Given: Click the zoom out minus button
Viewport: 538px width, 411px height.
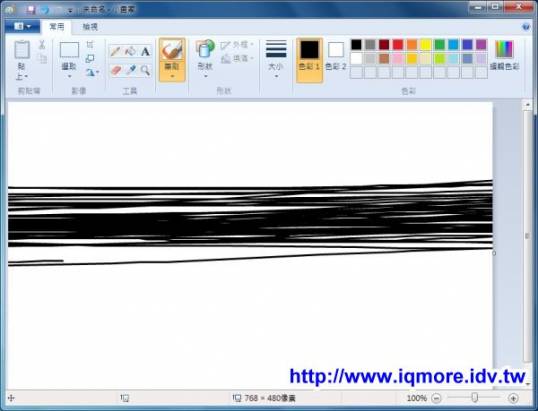Looking at the screenshot, I should pyautogui.click(x=436, y=398).
